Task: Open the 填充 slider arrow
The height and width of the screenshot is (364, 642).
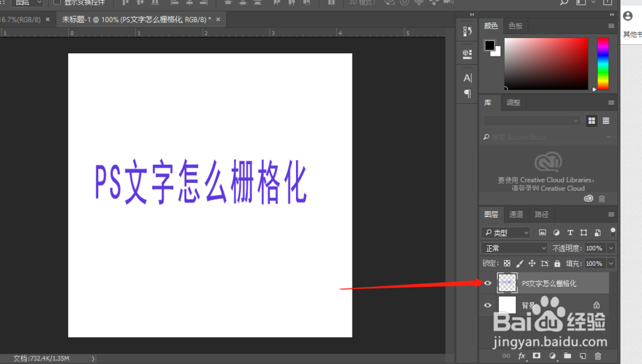Action: point(611,263)
